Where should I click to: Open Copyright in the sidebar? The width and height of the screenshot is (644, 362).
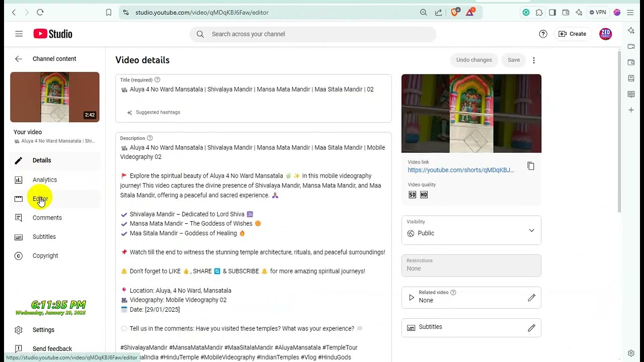click(x=55, y=256)
